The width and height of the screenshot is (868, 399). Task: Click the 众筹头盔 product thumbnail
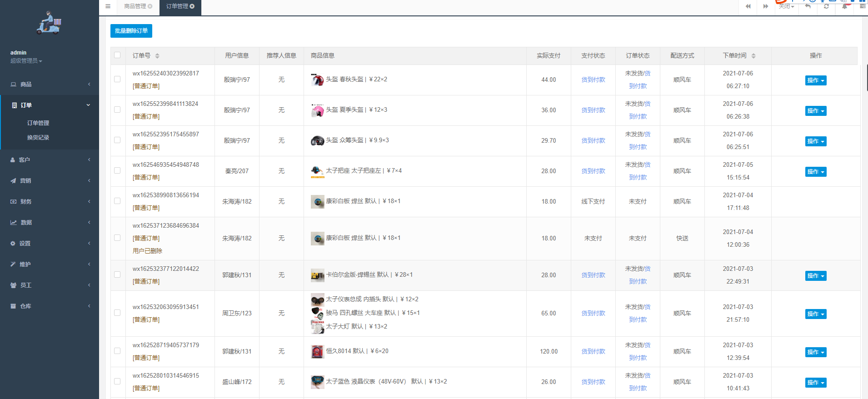317,140
